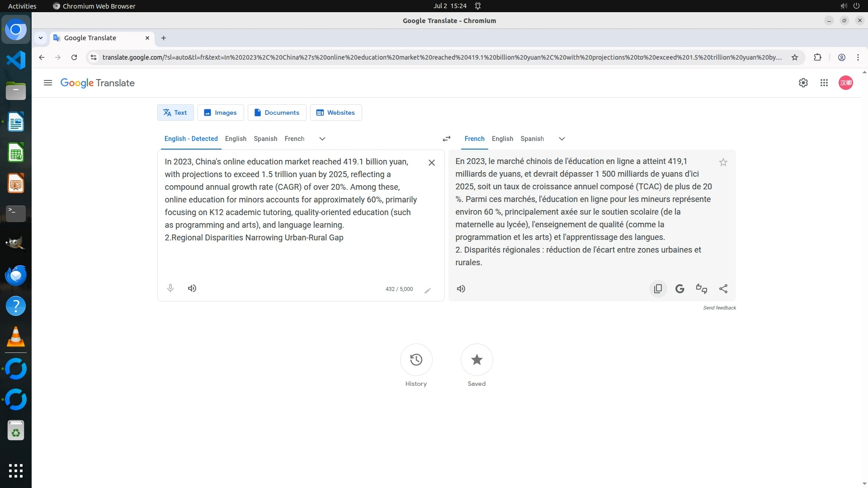868x488 pixels.
Task: Expand target language list chevron
Action: pyautogui.click(x=561, y=139)
